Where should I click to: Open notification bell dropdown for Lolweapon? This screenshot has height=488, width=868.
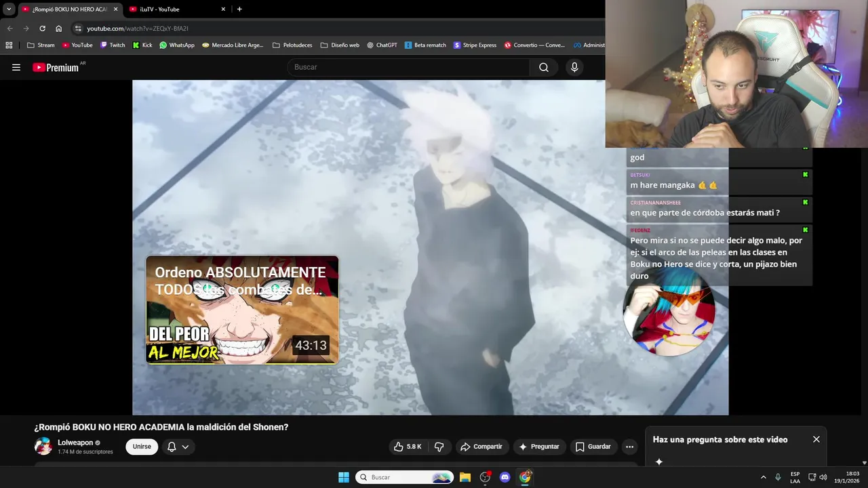pos(178,447)
